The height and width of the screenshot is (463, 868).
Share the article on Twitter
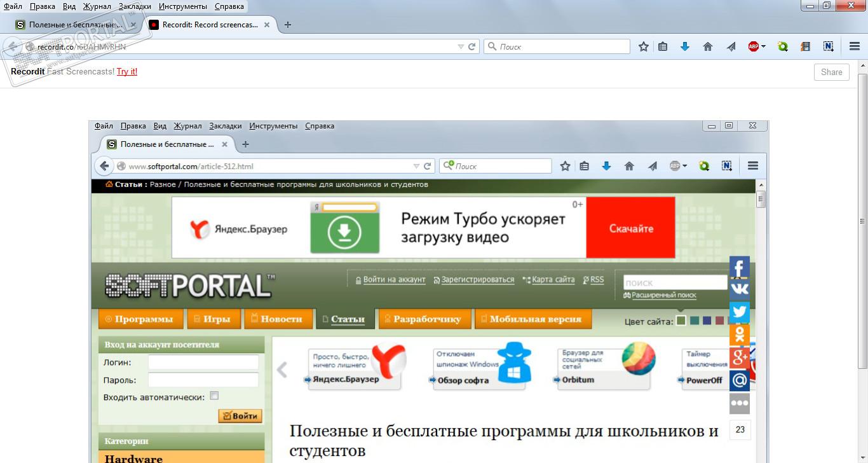pos(740,312)
